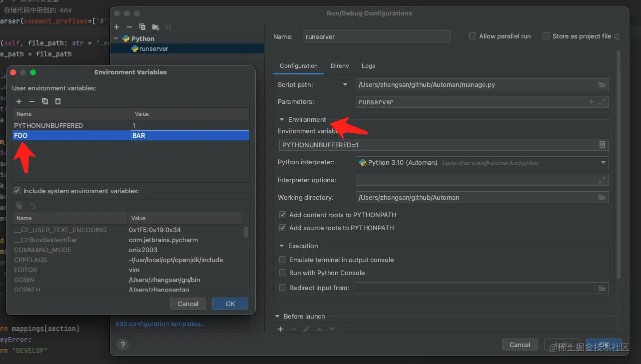This screenshot has height=364, width=641.
Task: Collapse the Execution section triangle
Action: click(282, 246)
